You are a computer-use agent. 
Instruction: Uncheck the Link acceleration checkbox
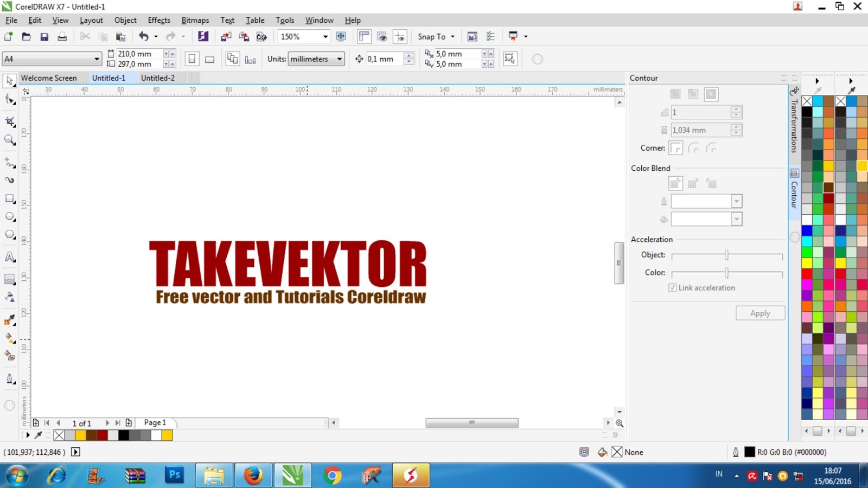(673, 287)
